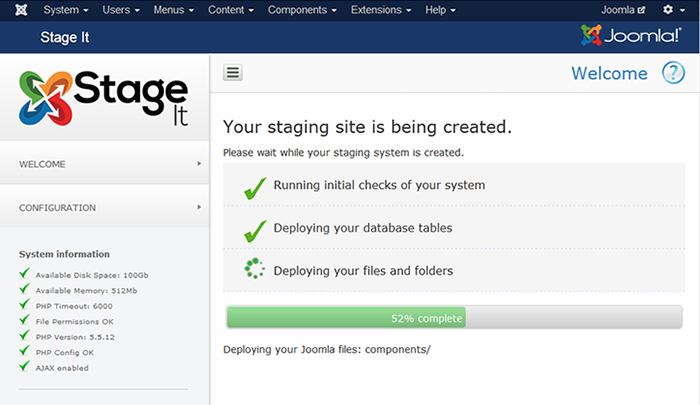Click the checkmark beside Deploying database tables
This screenshot has height=405, width=700.
(x=255, y=231)
